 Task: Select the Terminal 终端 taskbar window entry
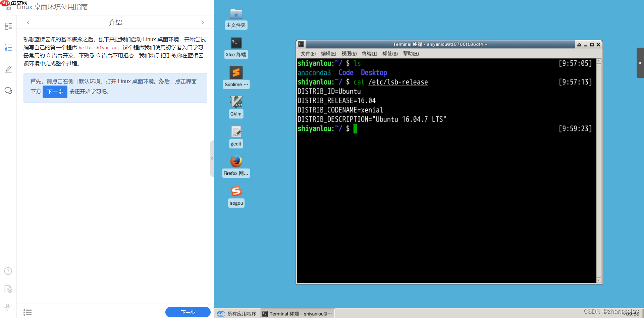coord(298,314)
